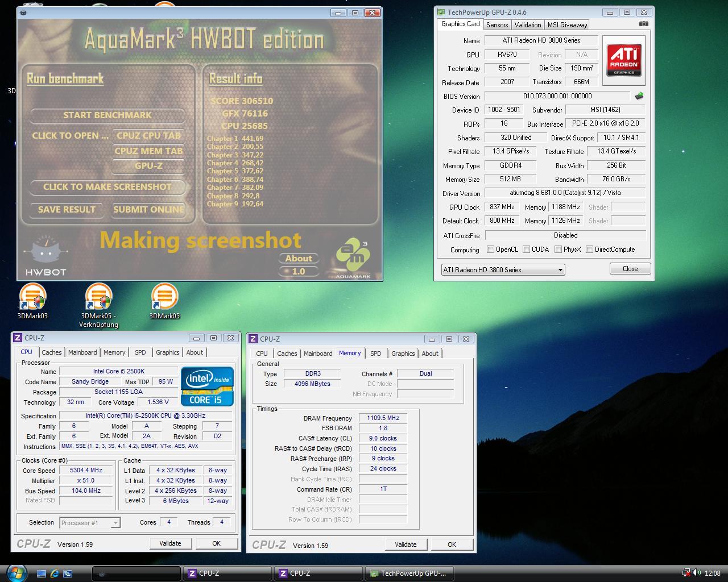Open SPD tab in the Memory CPU-Z window

(376, 354)
